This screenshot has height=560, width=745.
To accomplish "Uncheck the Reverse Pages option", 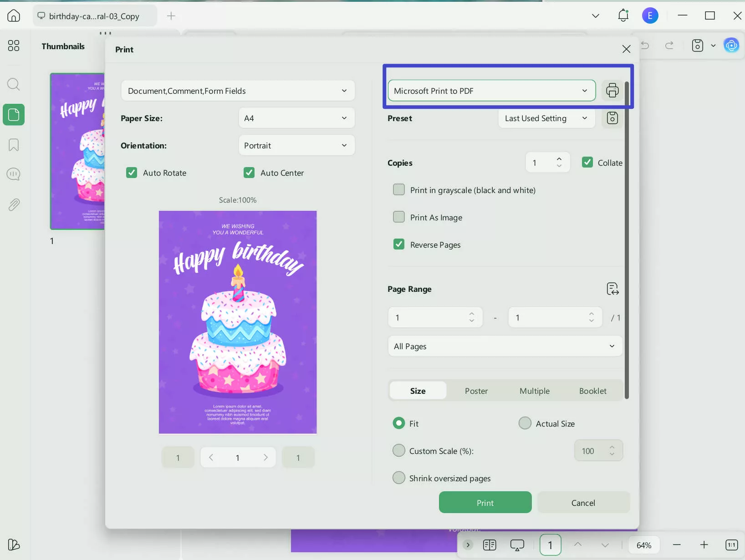I will [x=399, y=244].
